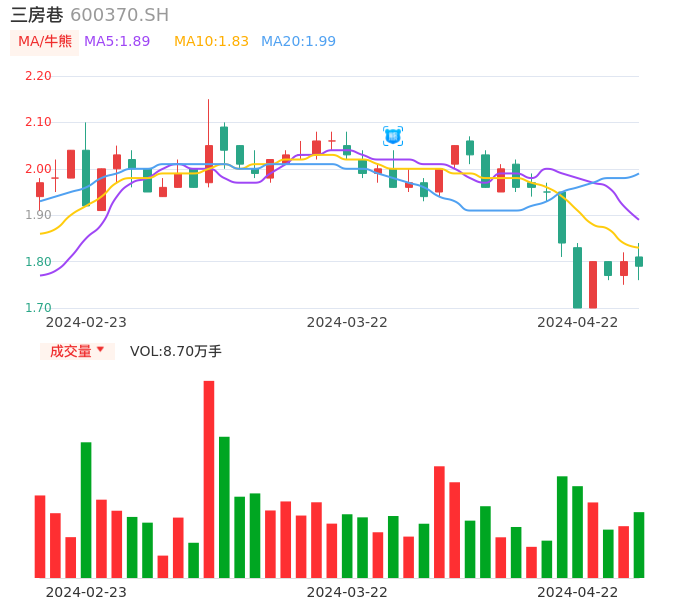Click the 2024-04-22 date under volume chart
686x606 pixels.
tap(577, 591)
